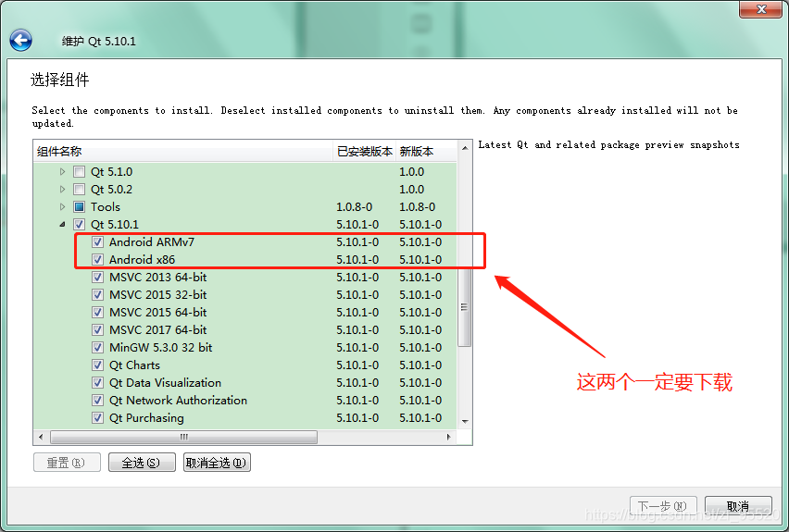Click the vertical scrollbar up arrow
The image size is (789, 532).
pos(465,148)
